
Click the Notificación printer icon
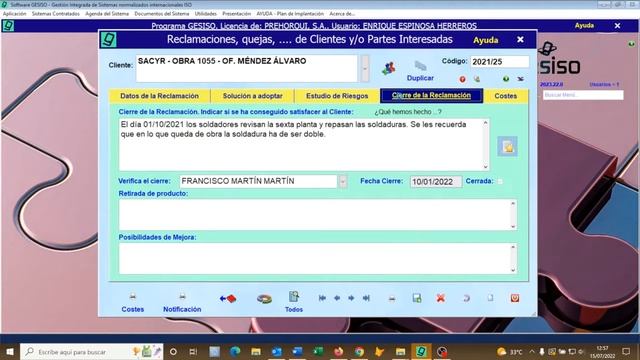pyautogui.click(x=182, y=296)
